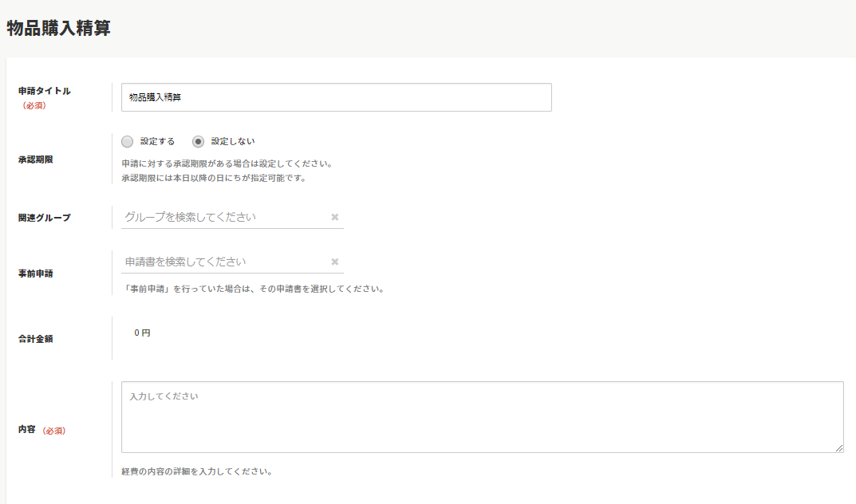Screen dimensions: 856x504
Task: Click the red 必須 marker under 申請タイトル
Action: point(34,105)
